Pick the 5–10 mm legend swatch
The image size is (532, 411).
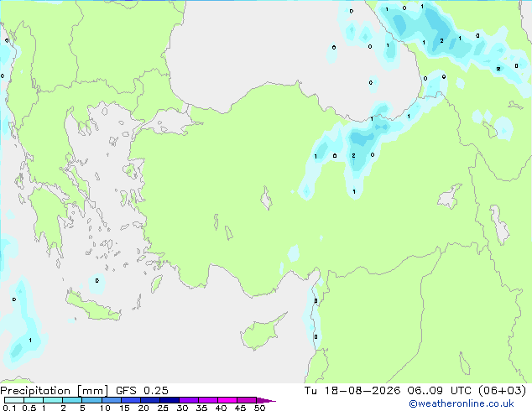click(91, 400)
